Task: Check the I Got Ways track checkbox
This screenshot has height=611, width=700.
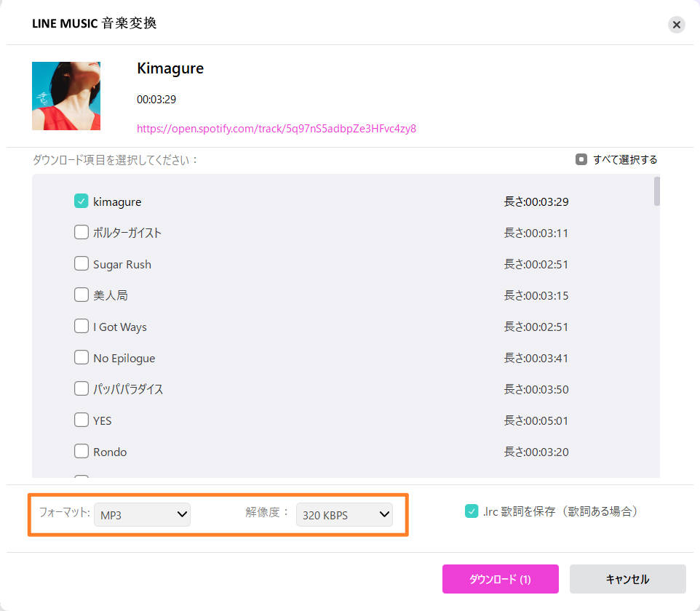Action: (x=81, y=326)
